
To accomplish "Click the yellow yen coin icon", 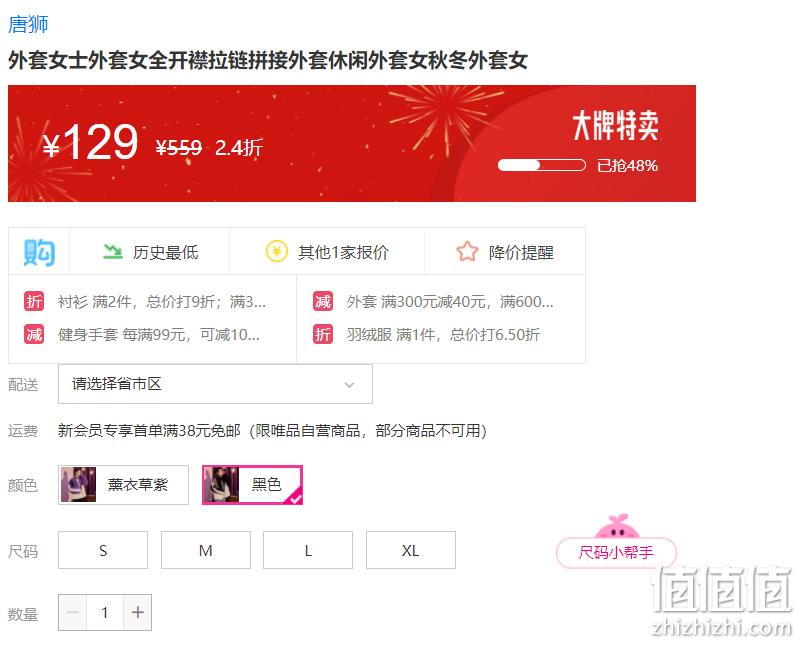I will 276,251.
